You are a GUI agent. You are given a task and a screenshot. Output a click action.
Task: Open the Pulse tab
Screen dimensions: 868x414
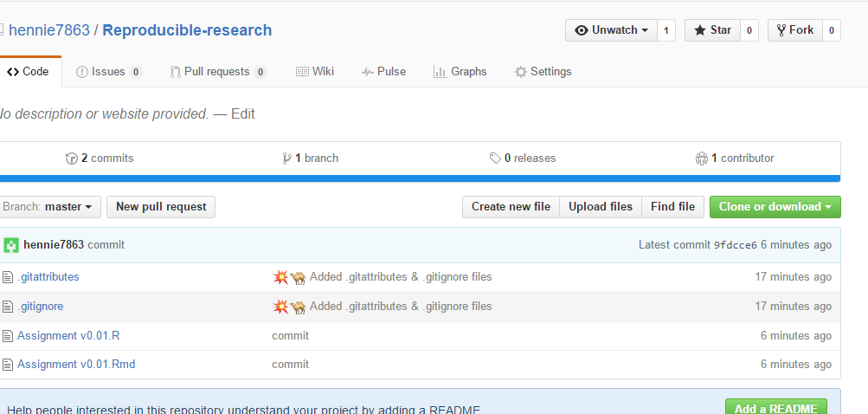(x=383, y=72)
